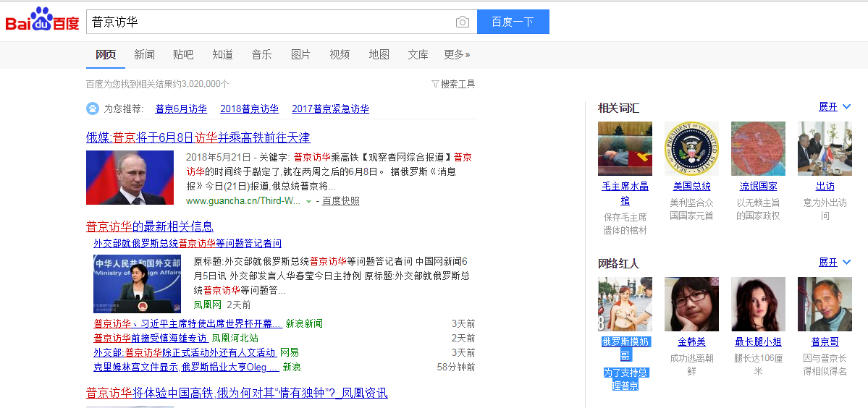
Task: Switch to the 新闻 tab
Action: click(145, 55)
